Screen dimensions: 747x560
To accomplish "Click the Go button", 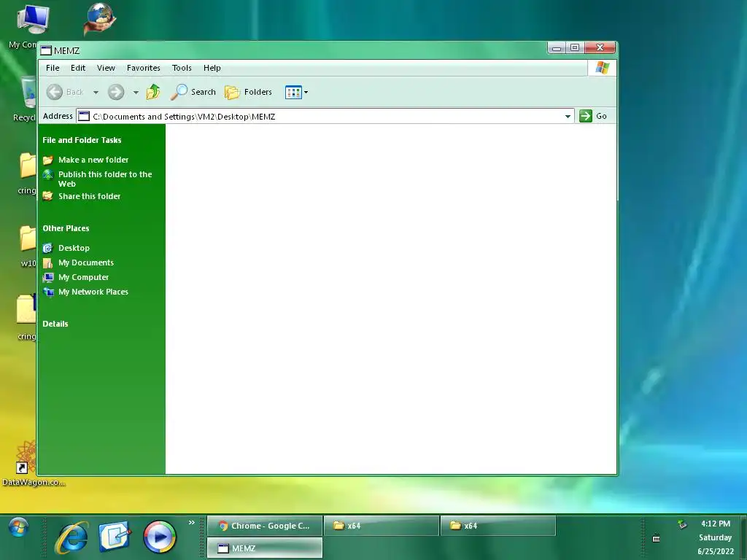I will pos(593,116).
